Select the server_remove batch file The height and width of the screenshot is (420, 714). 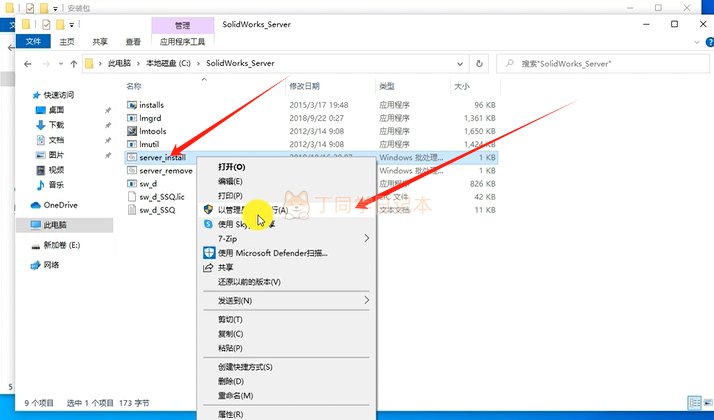point(166,171)
